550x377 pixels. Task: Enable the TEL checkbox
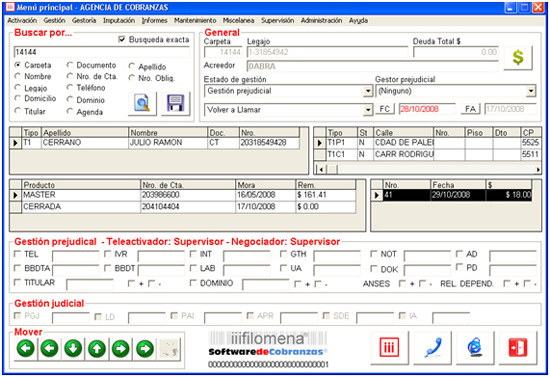(17, 254)
